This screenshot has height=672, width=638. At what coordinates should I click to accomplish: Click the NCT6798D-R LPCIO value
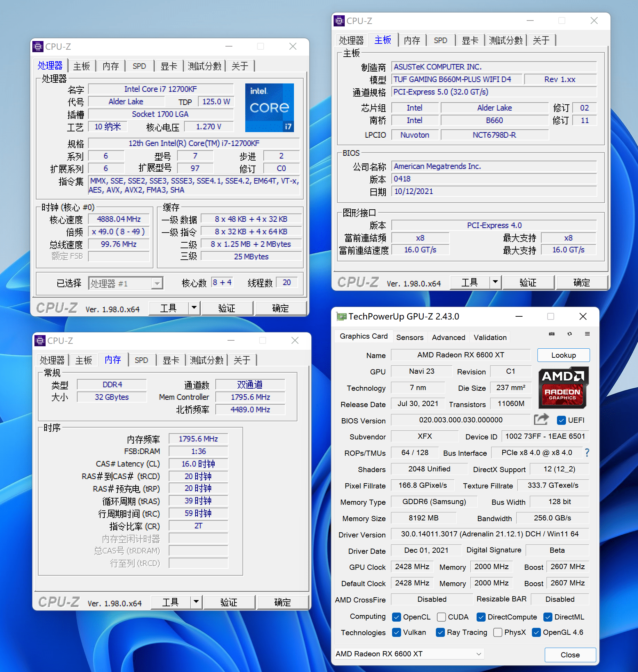click(494, 135)
